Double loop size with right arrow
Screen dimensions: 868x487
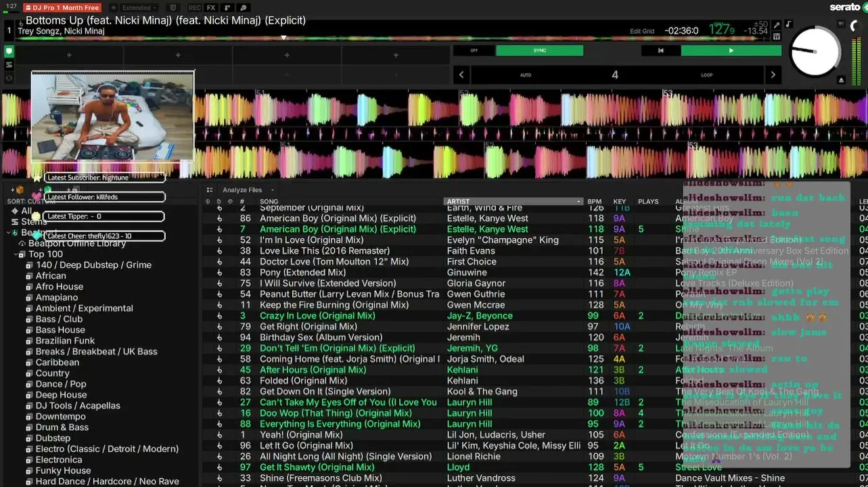coord(773,75)
